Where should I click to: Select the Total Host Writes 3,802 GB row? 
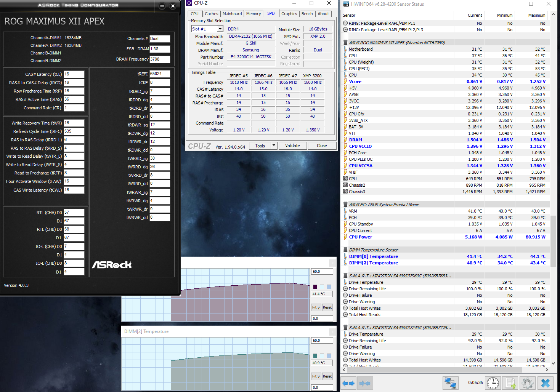(x=446, y=308)
